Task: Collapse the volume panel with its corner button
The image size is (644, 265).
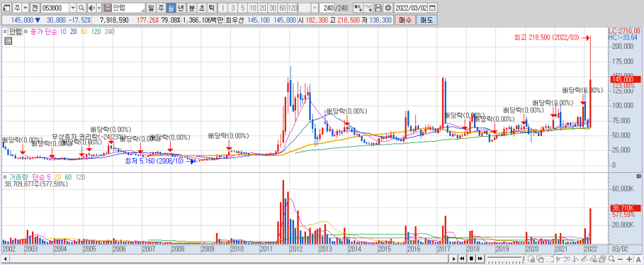Action: 639,176
